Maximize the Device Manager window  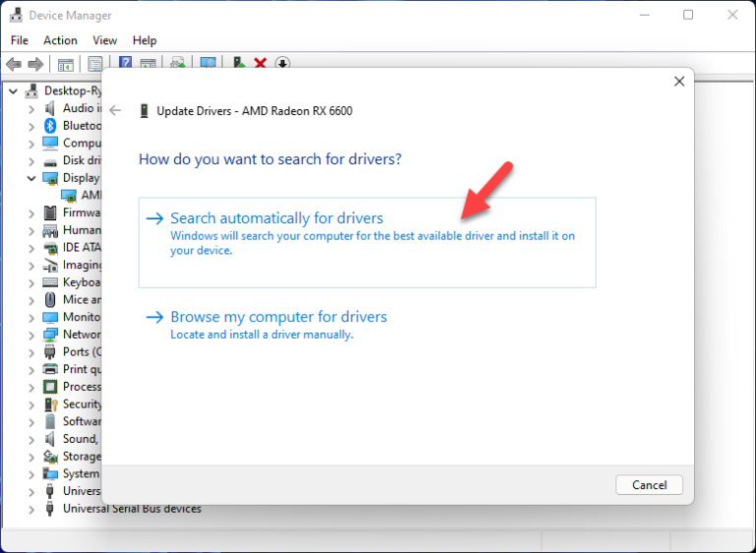click(688, 15)
